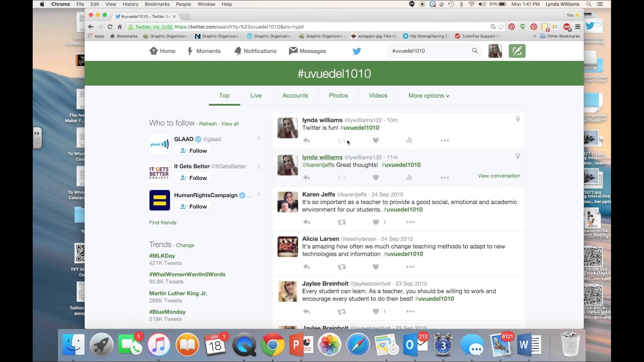Click the Twitter bird logo

tap(357, 51)
